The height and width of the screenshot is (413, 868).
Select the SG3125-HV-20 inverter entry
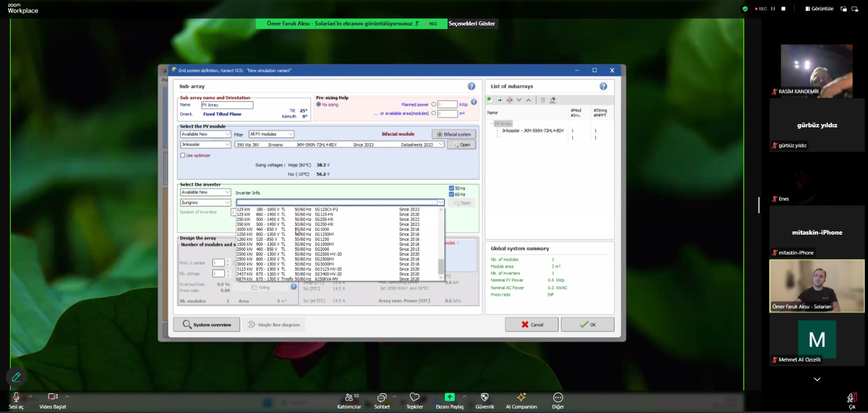click(x=328, y=269)
